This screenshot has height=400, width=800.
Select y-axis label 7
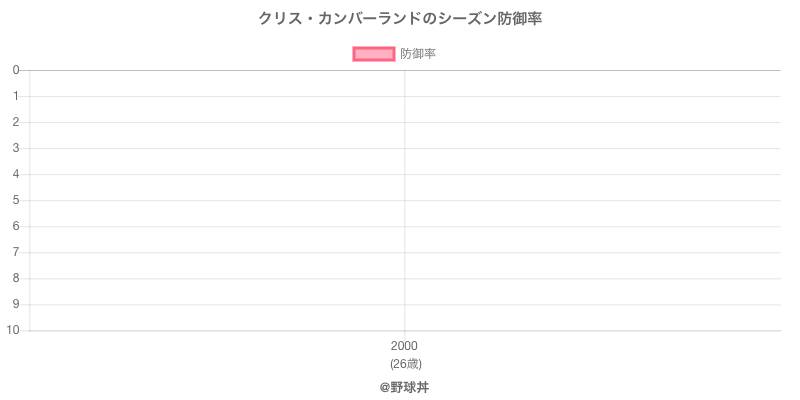point(16,252)
